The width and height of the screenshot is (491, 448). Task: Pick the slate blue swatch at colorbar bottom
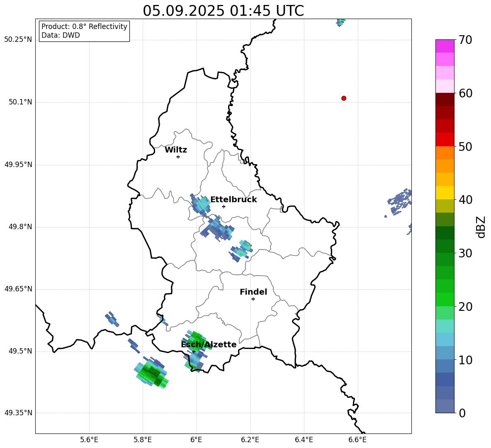(x=445, y=406)
